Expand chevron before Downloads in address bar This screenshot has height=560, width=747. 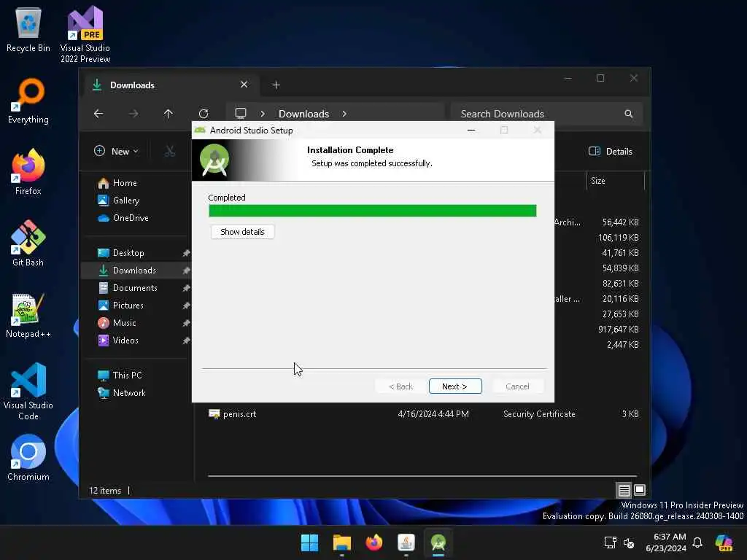(x=263, y=114)
